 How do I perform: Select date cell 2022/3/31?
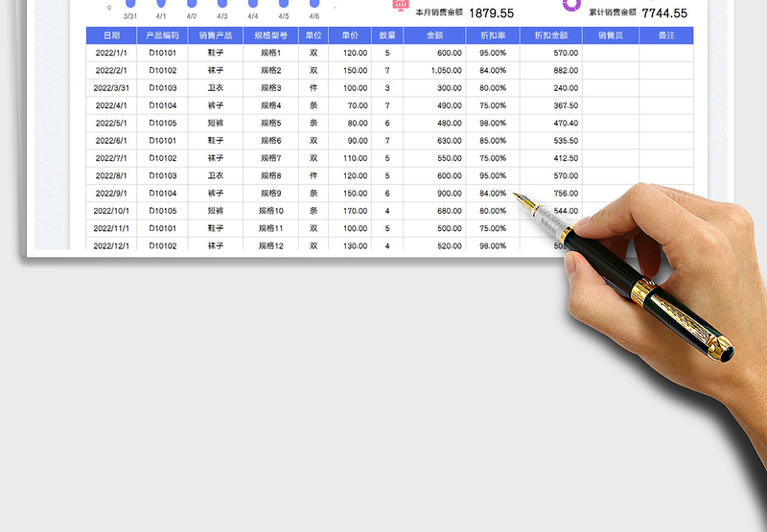111,88
